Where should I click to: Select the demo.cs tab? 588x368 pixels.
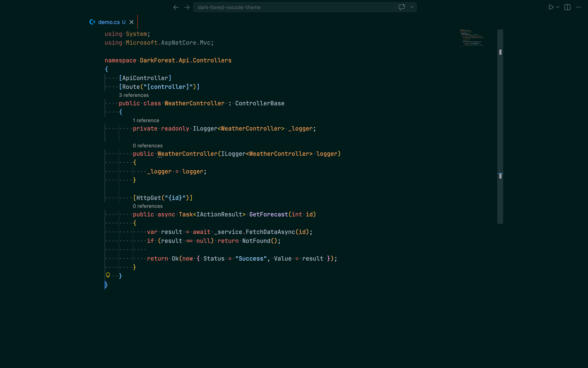coord(112,22)
